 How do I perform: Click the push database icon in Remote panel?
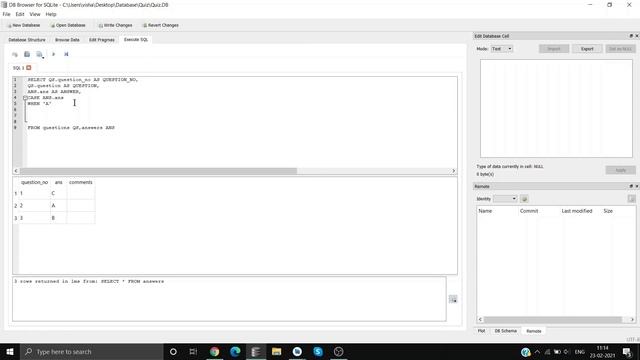631,199
